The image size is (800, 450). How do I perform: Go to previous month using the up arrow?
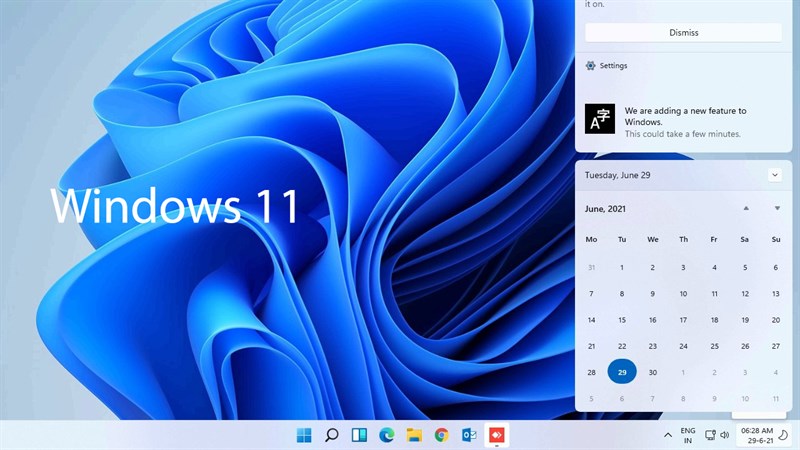pyautogui.click(x=746, y=208)
